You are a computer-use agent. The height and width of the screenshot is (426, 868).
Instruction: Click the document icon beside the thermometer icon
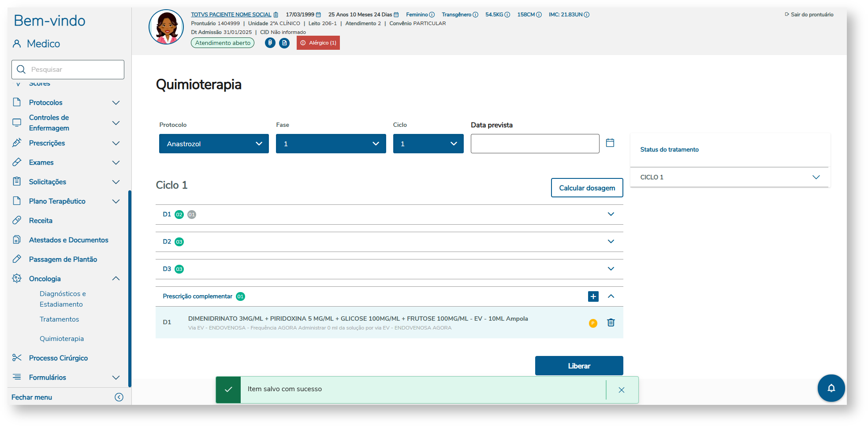[284, 43]
